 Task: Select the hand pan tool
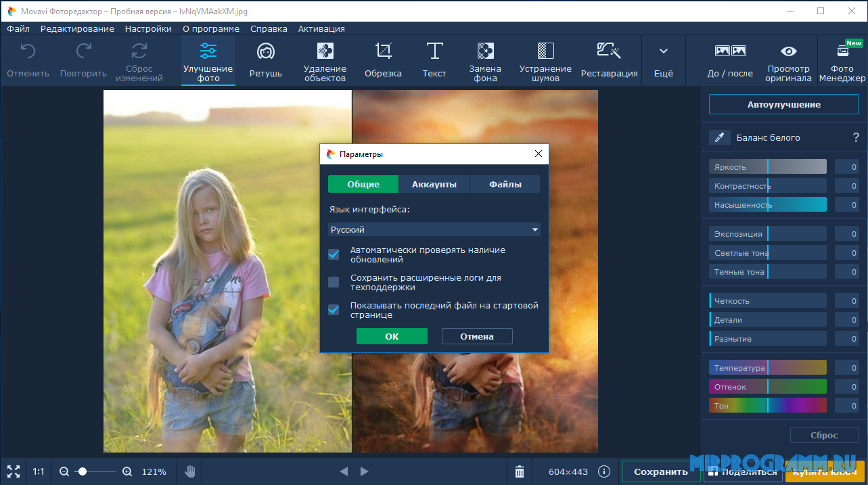click(190, 471)
